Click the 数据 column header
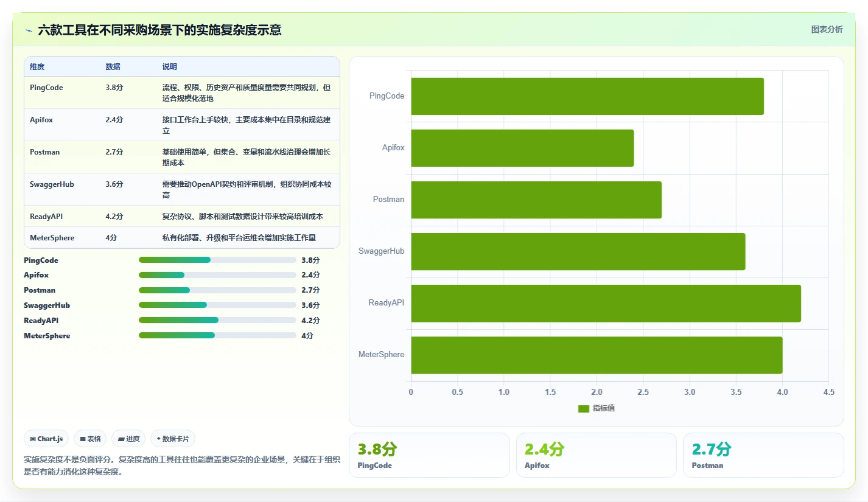 pyautogui.click(x=113, y=67)
